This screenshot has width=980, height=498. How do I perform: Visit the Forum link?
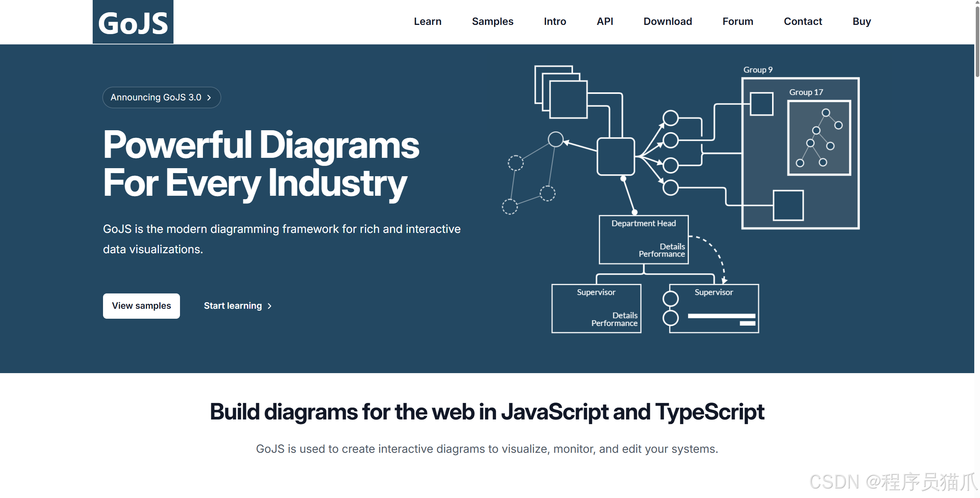click(738, 21)
